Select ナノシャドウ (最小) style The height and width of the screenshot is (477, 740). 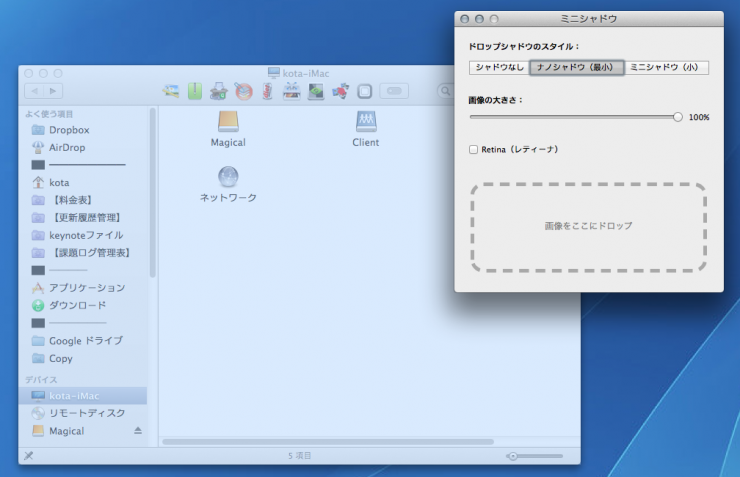577,67
